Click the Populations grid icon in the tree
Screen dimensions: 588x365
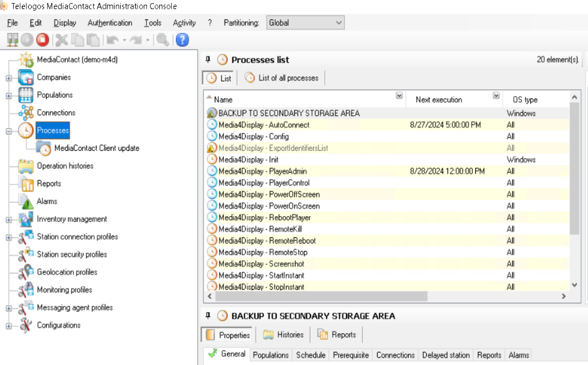[26, 95]
